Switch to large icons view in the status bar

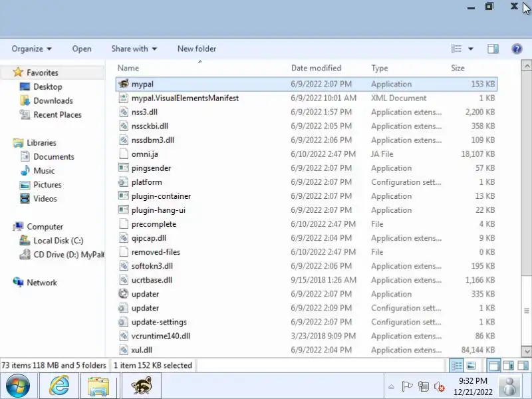tap(471, 365)
